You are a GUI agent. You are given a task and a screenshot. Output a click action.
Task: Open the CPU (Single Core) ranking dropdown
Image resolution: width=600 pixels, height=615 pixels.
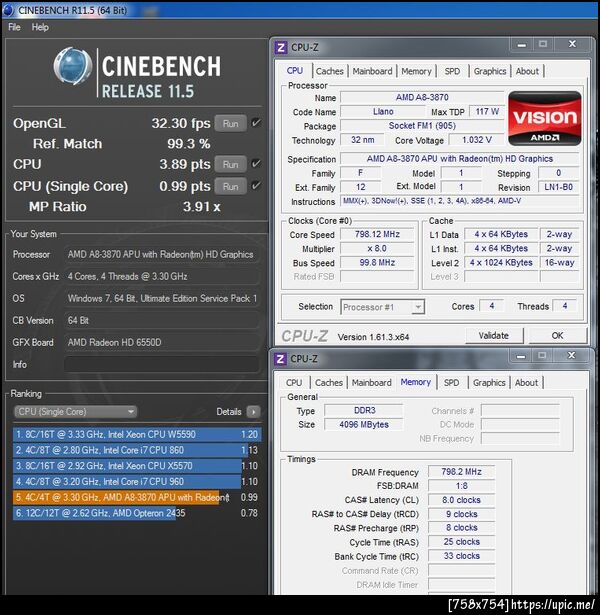pyautogui.click(x=75, y=412)
